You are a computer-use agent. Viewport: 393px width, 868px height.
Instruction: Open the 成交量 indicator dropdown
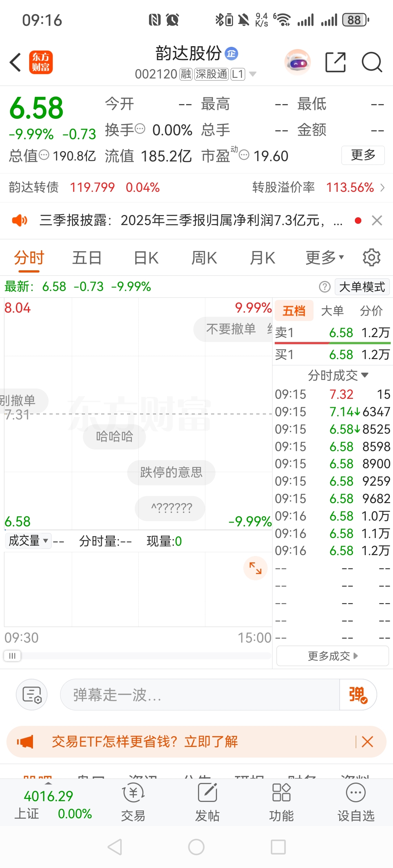point(28,541)
